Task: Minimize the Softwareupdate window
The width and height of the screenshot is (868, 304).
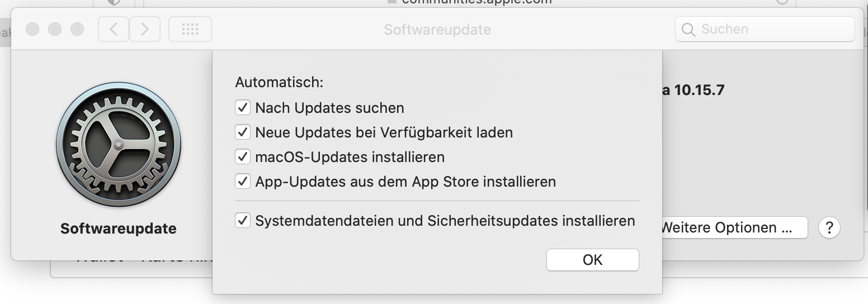Action: 54,29
